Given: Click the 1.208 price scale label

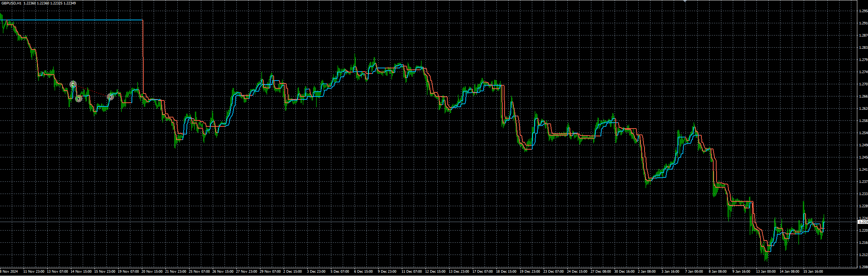Looking at the screenshot, I should [863, 267].
